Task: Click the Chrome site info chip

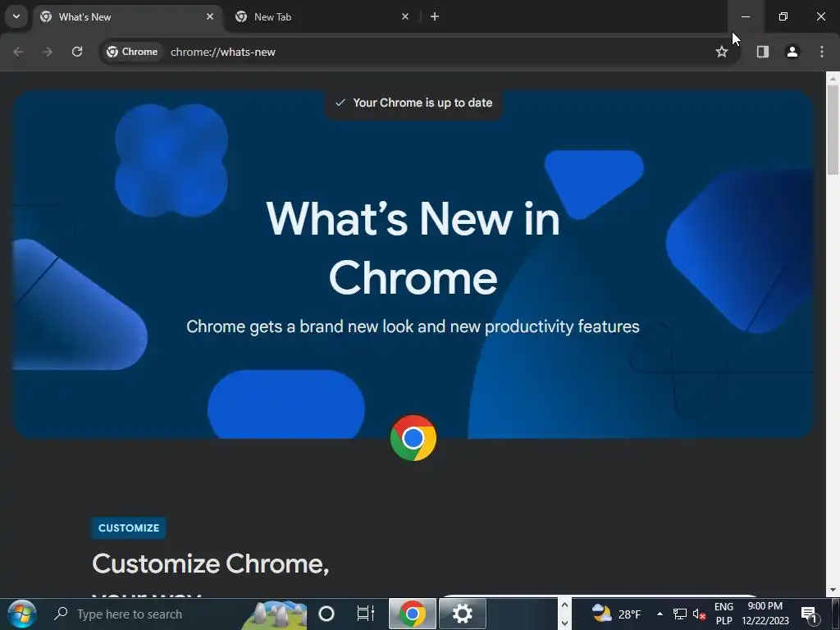Action: (132, 52)
